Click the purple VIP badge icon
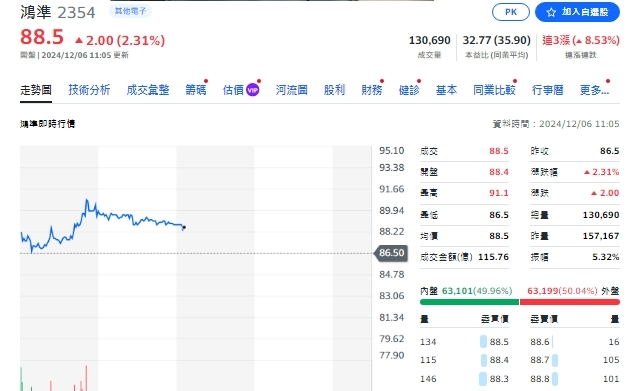The image size is (628, 391). (252, 90)
